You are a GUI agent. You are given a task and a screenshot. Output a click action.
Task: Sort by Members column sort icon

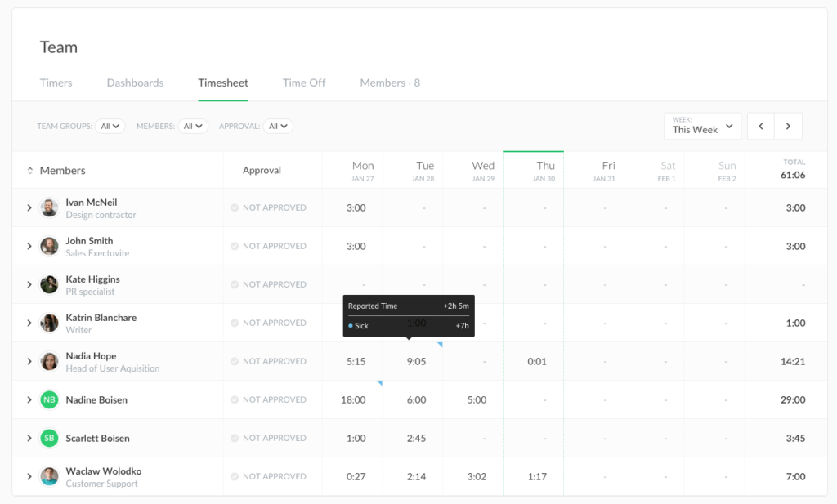[x=30, y=171]
